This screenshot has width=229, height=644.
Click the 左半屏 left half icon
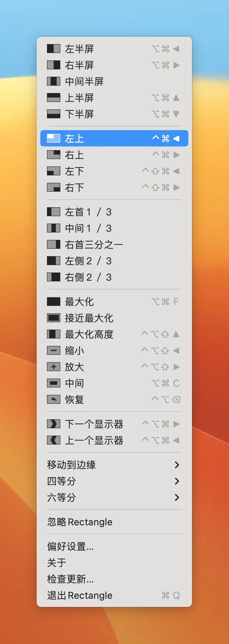pos(53,49)
